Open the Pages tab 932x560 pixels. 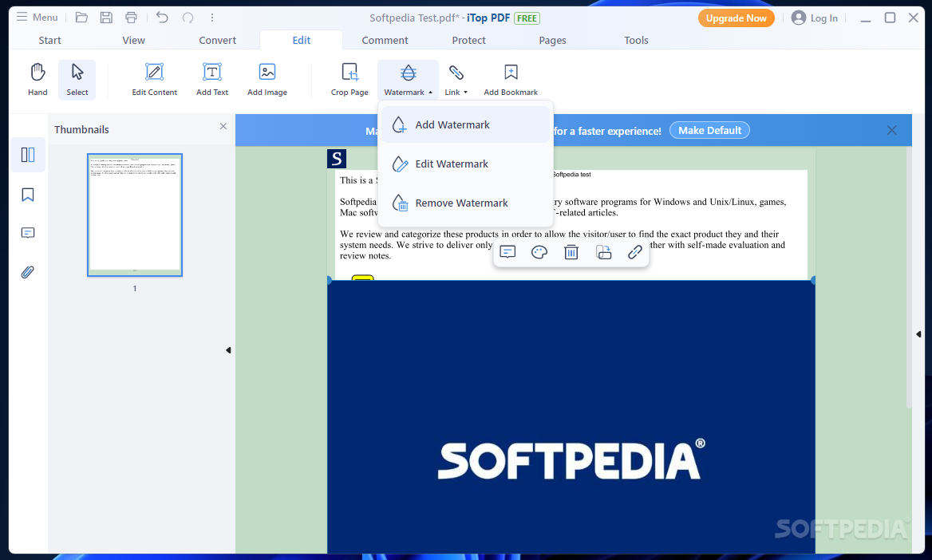click(552, 40)
